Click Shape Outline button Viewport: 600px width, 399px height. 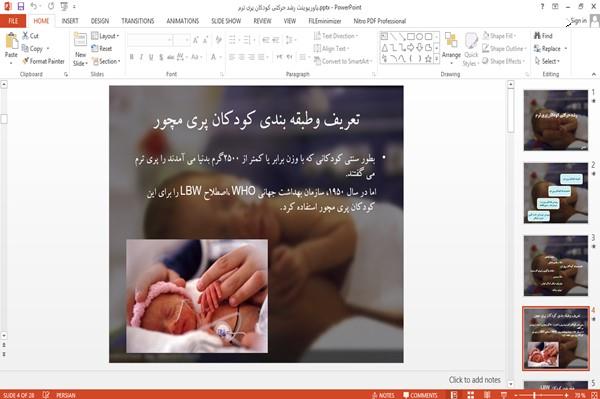[504, 49]
